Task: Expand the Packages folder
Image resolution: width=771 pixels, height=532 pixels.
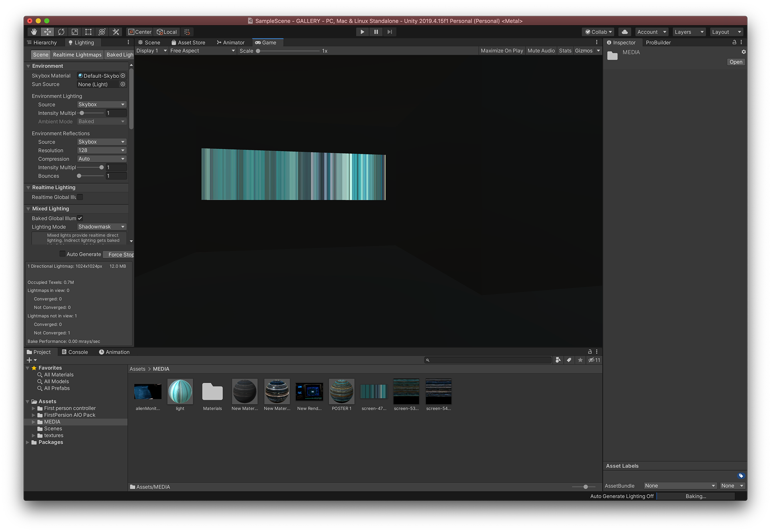Action: (x=28, y=442)
